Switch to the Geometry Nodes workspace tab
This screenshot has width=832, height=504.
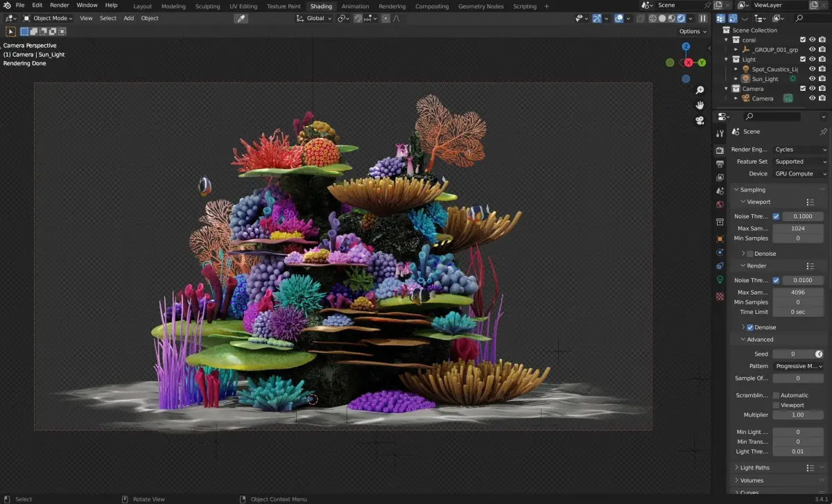pos(480,6)
